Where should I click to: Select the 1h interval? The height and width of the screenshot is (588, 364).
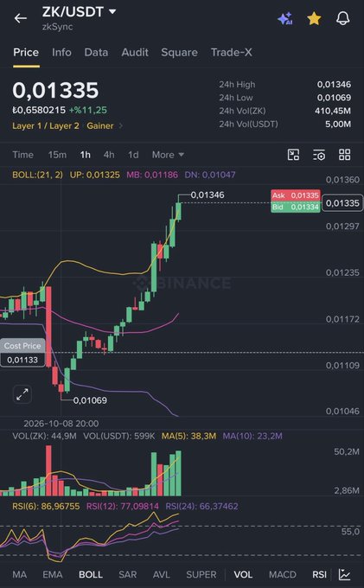pyautogui.click(x=85, y=155)
